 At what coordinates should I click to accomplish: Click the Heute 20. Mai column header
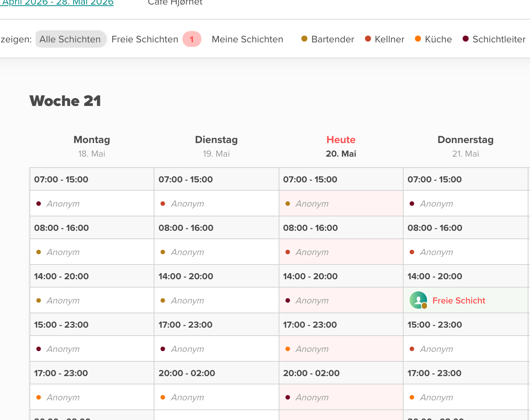[x=341, y=146]
